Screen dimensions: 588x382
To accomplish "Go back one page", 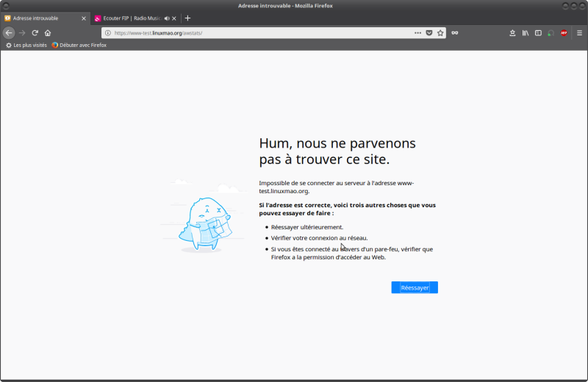I will 9,33.
